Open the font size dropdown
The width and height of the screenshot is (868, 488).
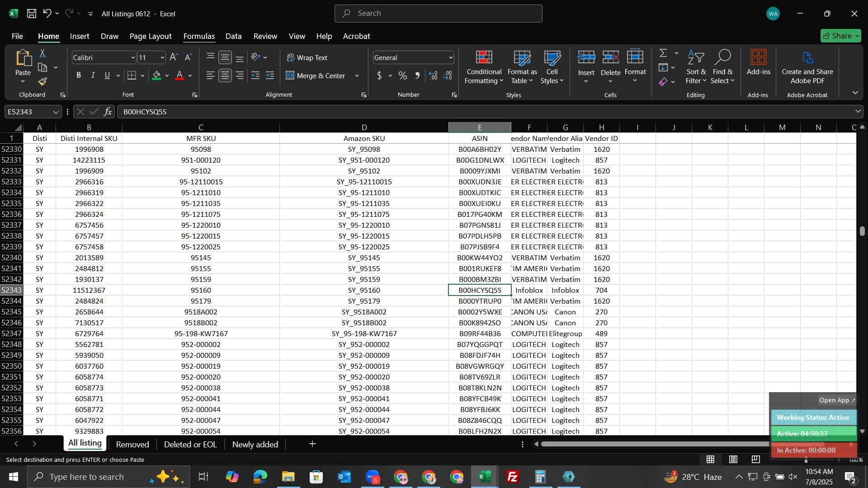tap(162, 58)
